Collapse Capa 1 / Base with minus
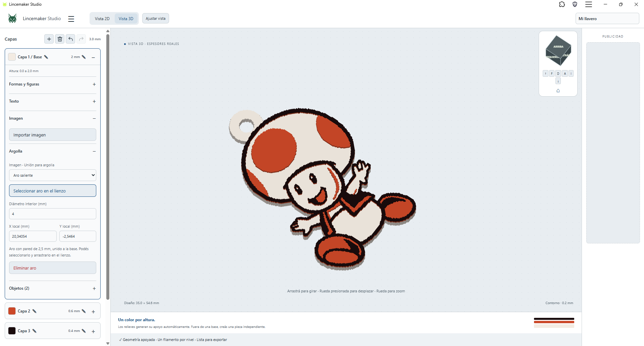The width and height of the screenshot is (644, 346). tap(93, 57)
